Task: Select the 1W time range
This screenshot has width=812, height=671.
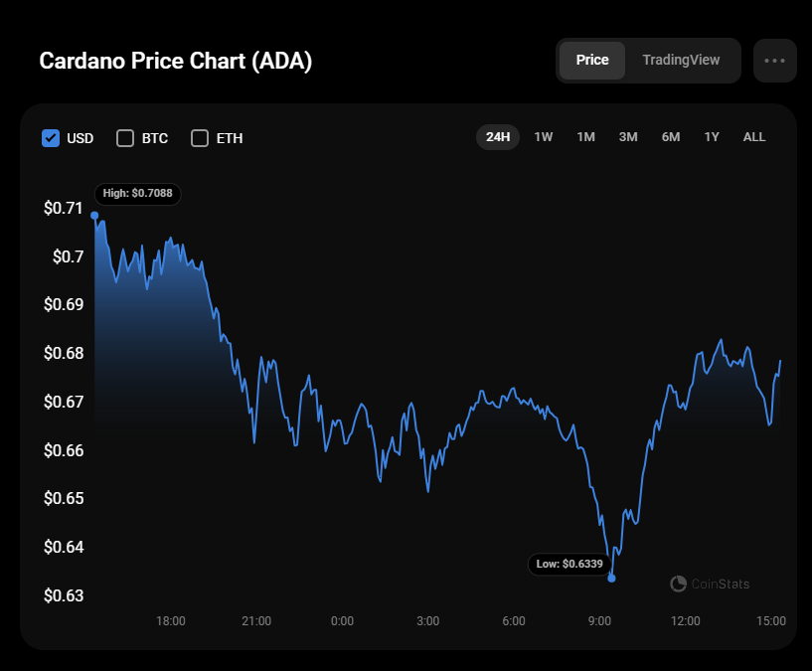Action: pyautogui.click(x=544, y=137)
